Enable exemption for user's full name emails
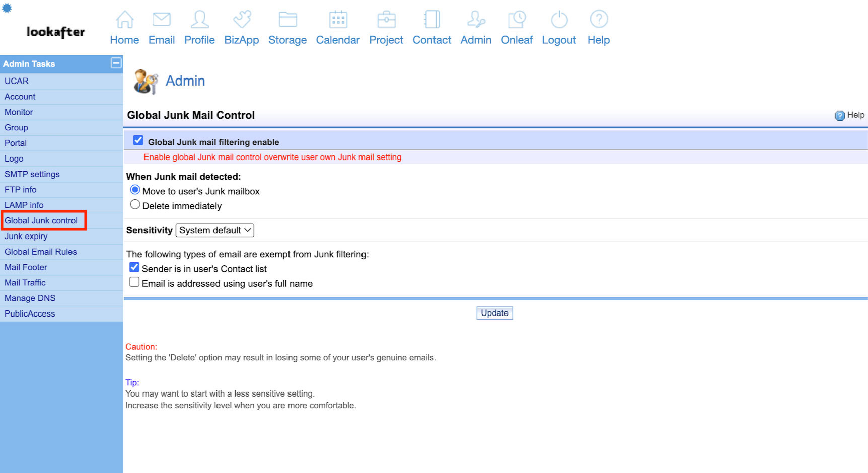 click(x=134, y=282)
